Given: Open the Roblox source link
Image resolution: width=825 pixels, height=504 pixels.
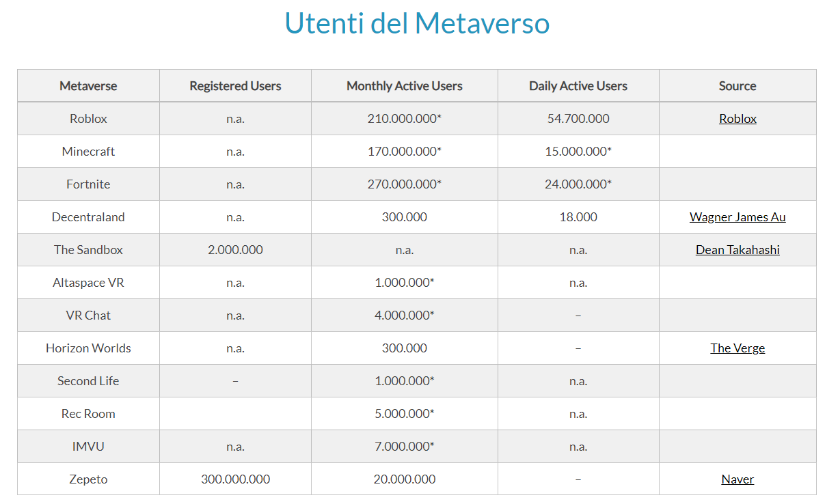Looking at the screenshot, I should click(x=738, y=119).
